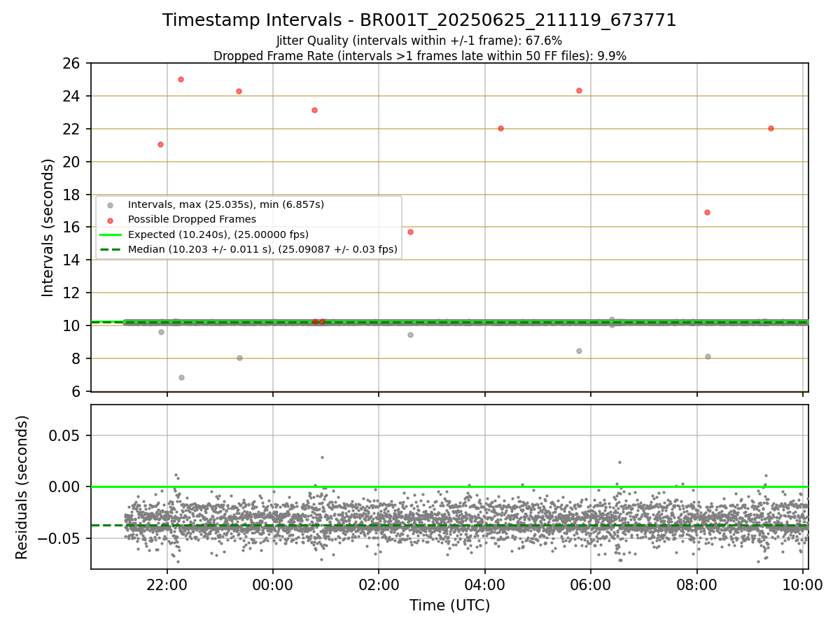
Task: Click the legend entry starting "Median (10.203"
Action: point(262,249)
